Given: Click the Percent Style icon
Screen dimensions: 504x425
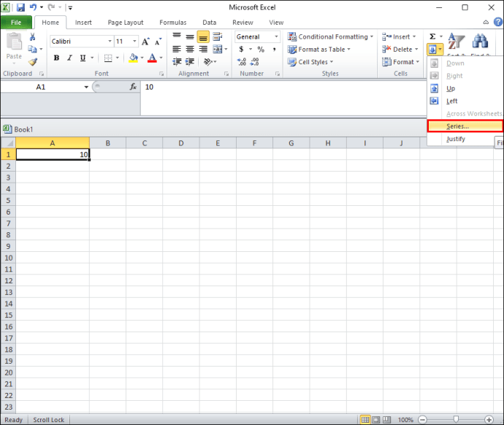Looking at the screenshot, I should 261,50.
